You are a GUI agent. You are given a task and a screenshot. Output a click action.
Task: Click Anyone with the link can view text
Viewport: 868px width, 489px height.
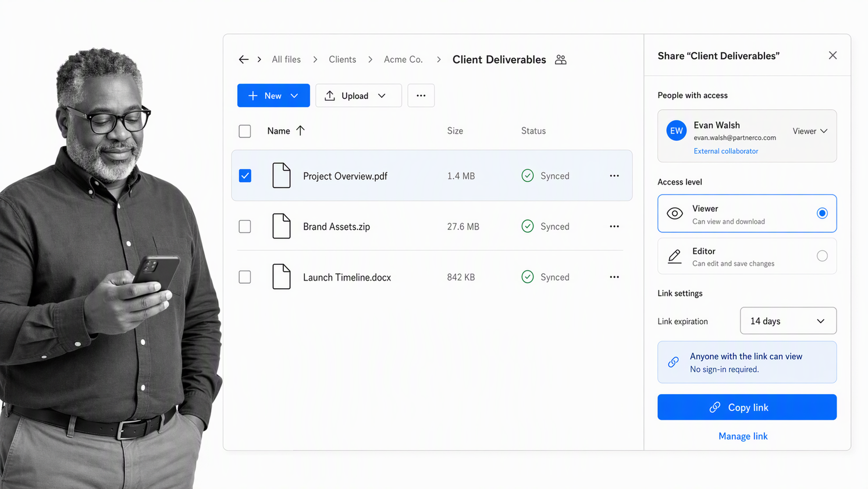click(746, 356)
